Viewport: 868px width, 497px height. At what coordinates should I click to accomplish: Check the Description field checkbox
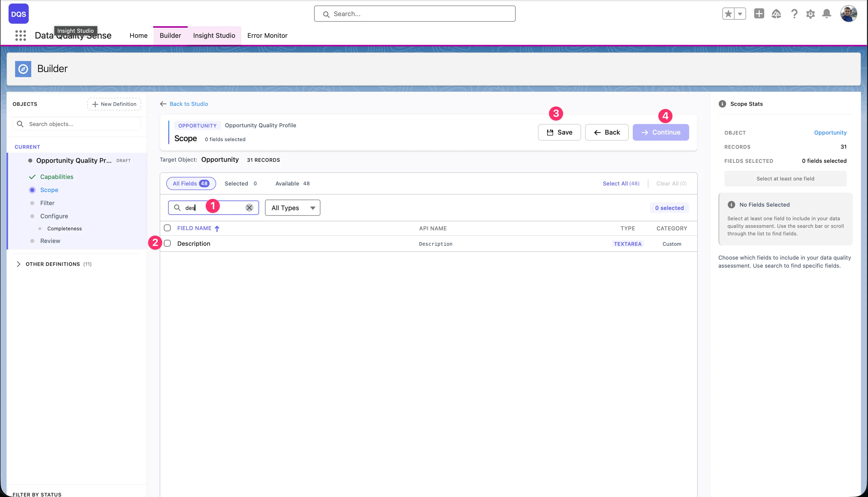tap(168, 243)
